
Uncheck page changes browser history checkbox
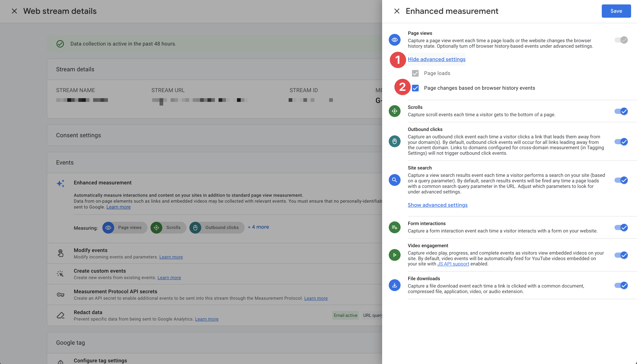(x=415, y=88)
